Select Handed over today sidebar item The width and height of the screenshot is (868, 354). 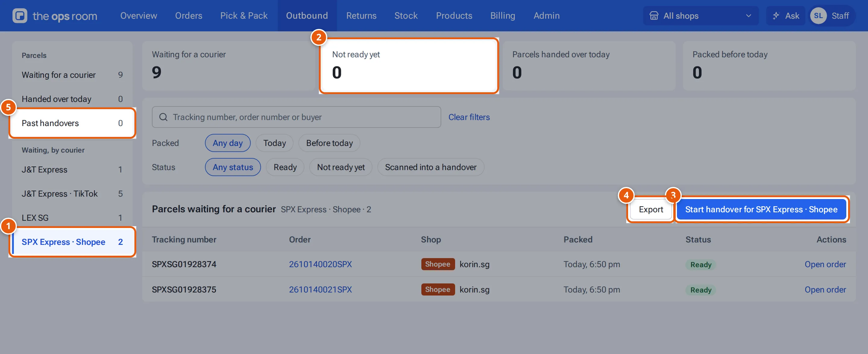[x=72, y=99]
